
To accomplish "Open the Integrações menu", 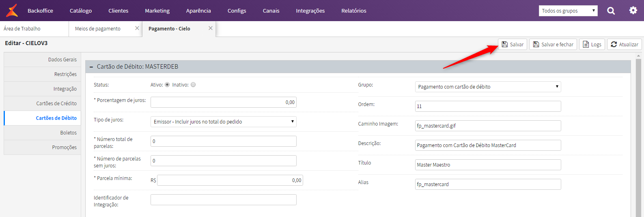I will coord(310,11).
